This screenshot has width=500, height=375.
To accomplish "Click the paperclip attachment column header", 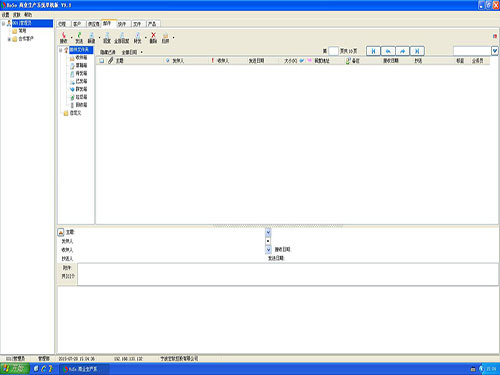I will click(111, 61).
